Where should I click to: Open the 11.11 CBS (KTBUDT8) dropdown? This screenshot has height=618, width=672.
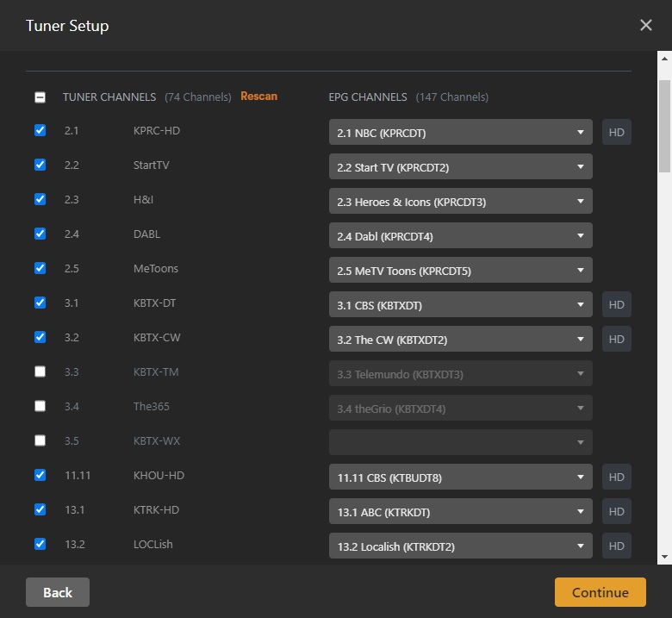pos(460,477)
